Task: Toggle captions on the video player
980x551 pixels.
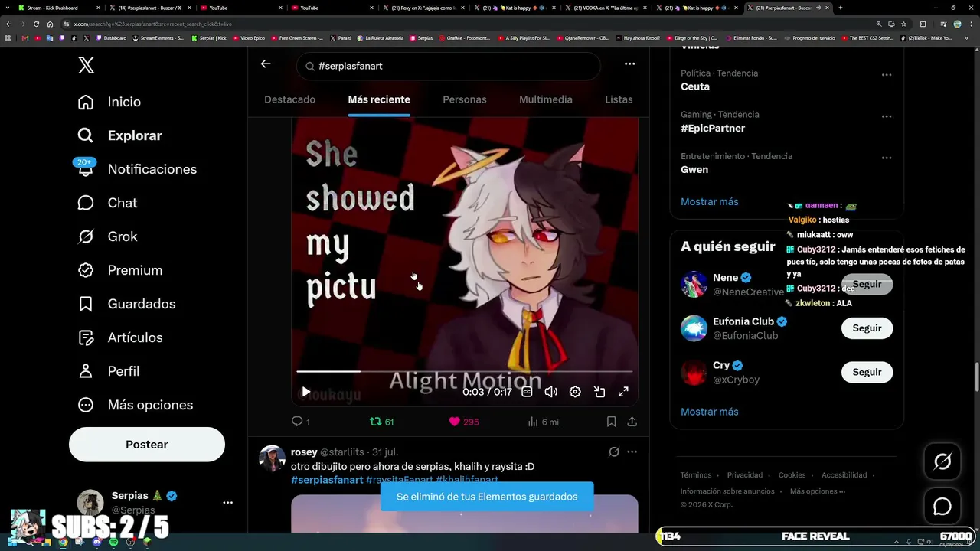Action: 527,392
